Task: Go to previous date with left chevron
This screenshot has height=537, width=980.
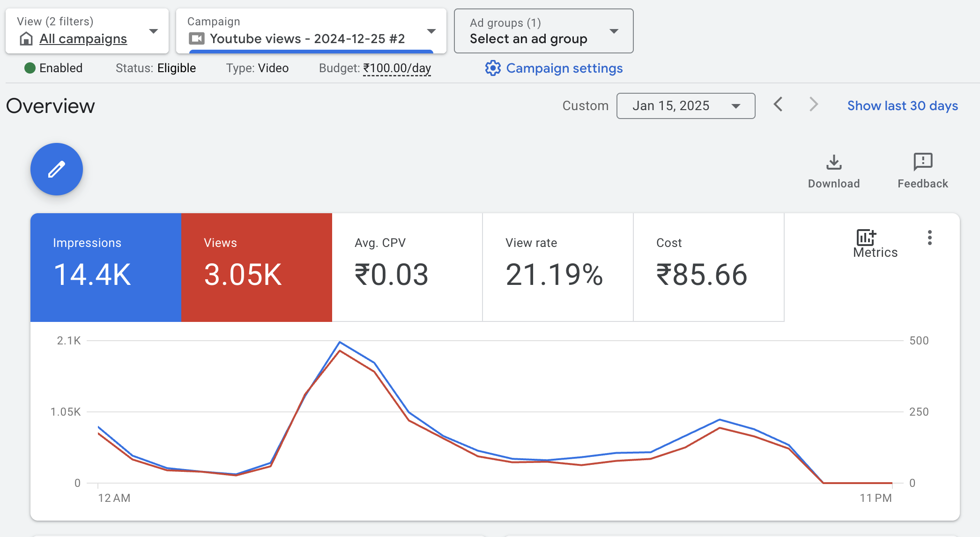Action: (778, 104)
